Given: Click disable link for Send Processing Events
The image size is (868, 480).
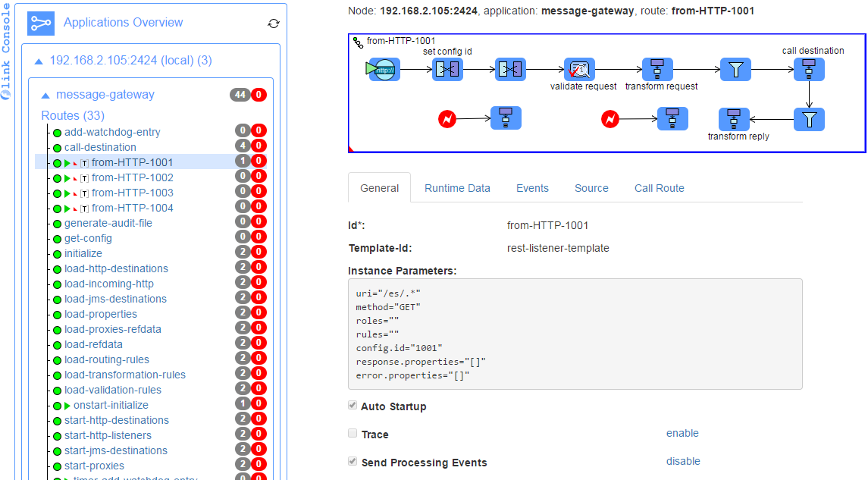Looking at the screenshot, I should [683, 461].
